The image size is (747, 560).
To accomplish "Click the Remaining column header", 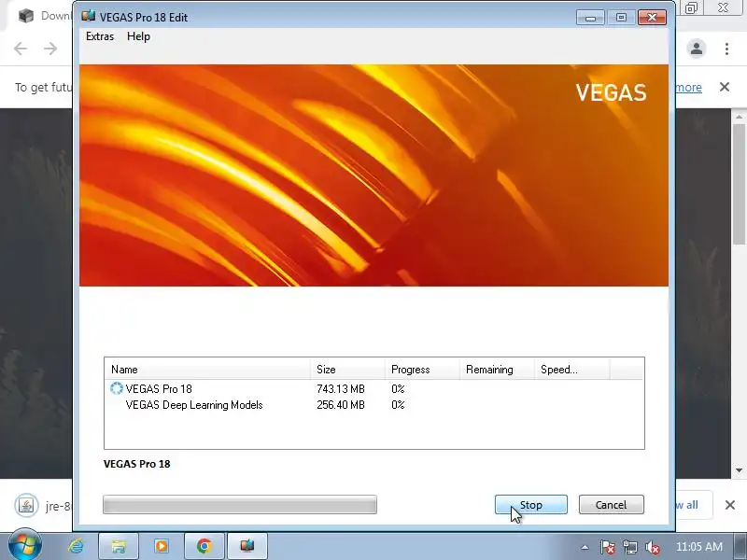I will 497,370.
